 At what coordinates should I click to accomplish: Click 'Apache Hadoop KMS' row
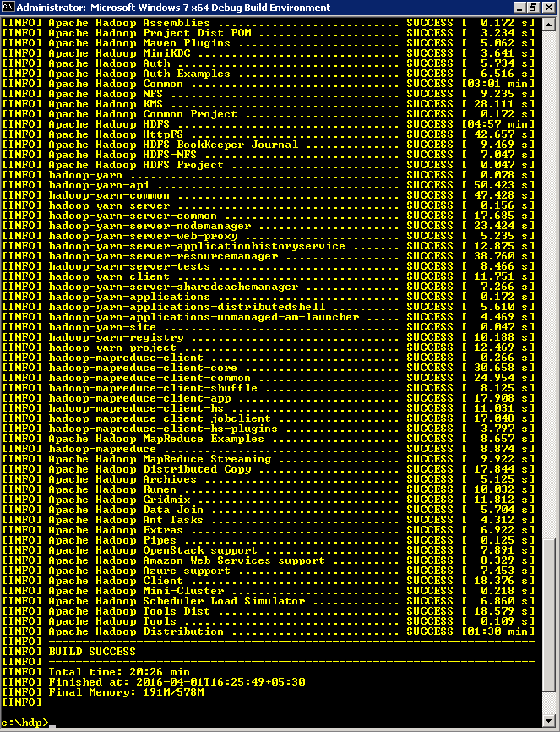tap(269, 104)
